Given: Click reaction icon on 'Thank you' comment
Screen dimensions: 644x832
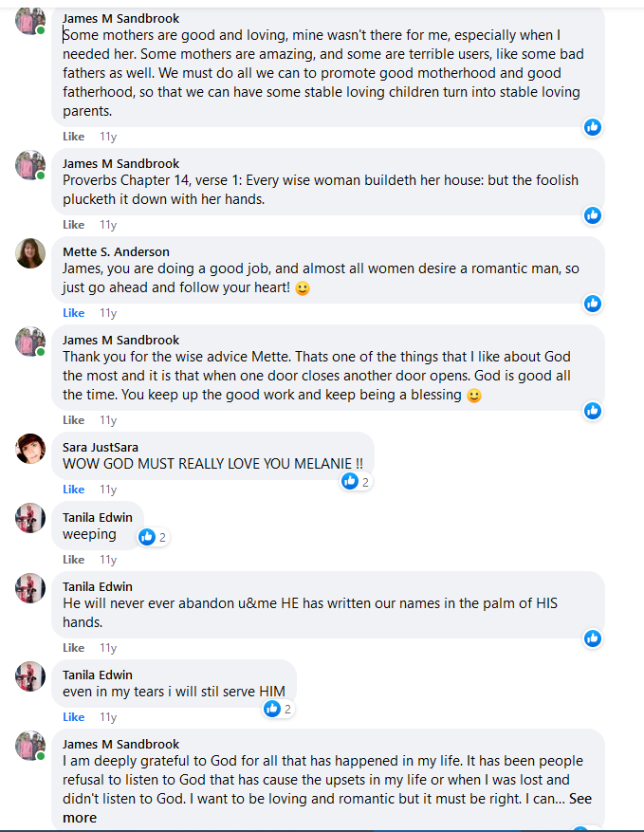Looking at the screenshot, I should [593, 411].
